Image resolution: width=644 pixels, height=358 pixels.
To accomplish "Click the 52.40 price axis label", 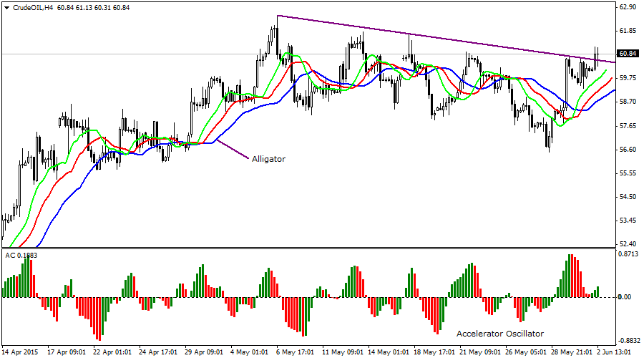I will pos(628,243).
